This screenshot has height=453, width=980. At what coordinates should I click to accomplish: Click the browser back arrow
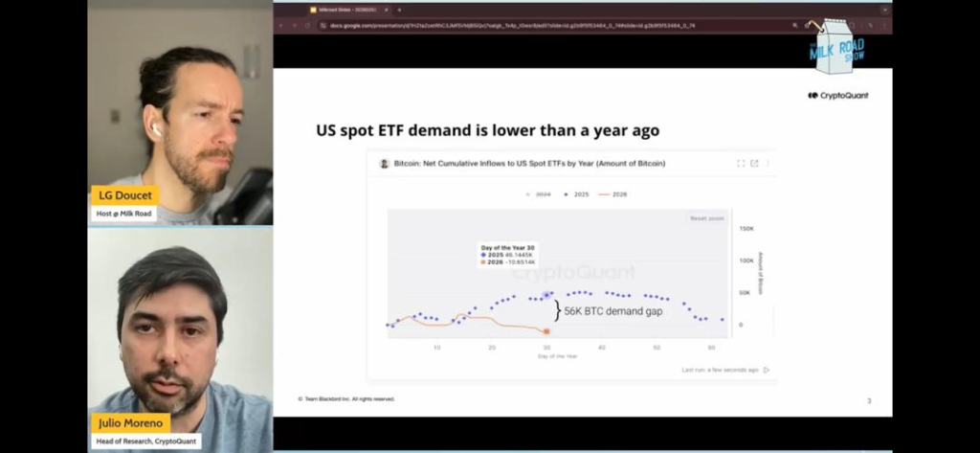click(x=281, y=26)
